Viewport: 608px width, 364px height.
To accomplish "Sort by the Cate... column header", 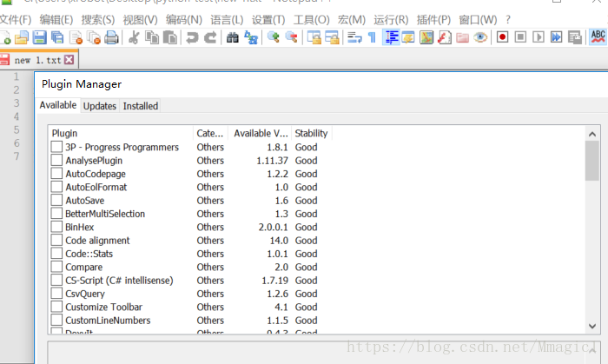I will click(210, 133).
